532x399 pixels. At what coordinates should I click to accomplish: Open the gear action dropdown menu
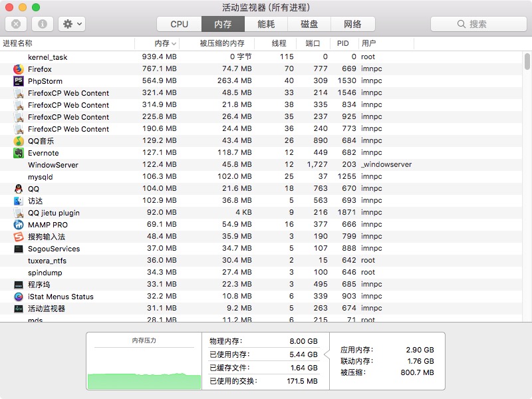[x=72, y=24]
